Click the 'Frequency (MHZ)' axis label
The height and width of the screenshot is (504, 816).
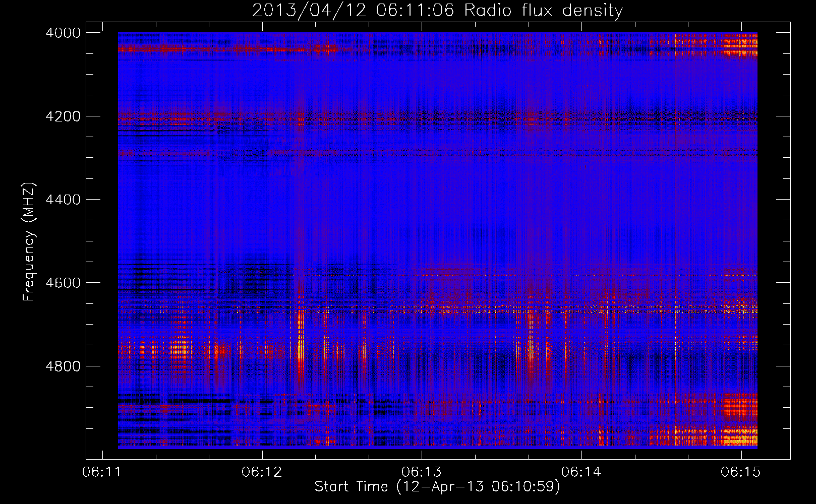(x=29, y=242)
